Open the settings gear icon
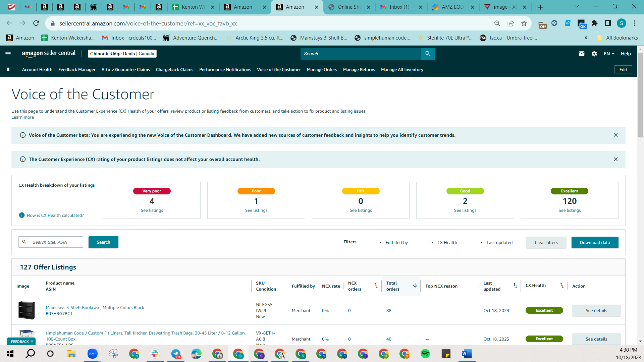 (x=594, y=54)
